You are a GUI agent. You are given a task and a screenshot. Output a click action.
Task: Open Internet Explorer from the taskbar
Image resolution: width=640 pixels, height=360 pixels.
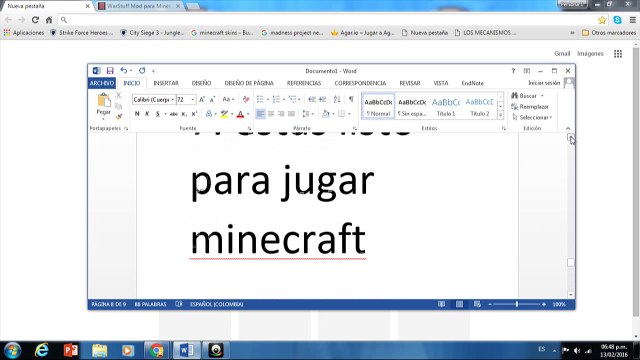[x=42, y=350]
